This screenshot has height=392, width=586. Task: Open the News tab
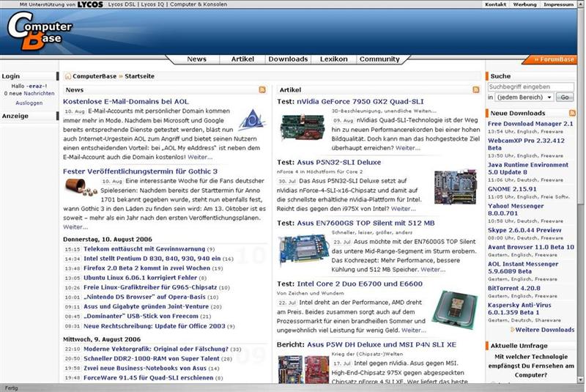196,59
